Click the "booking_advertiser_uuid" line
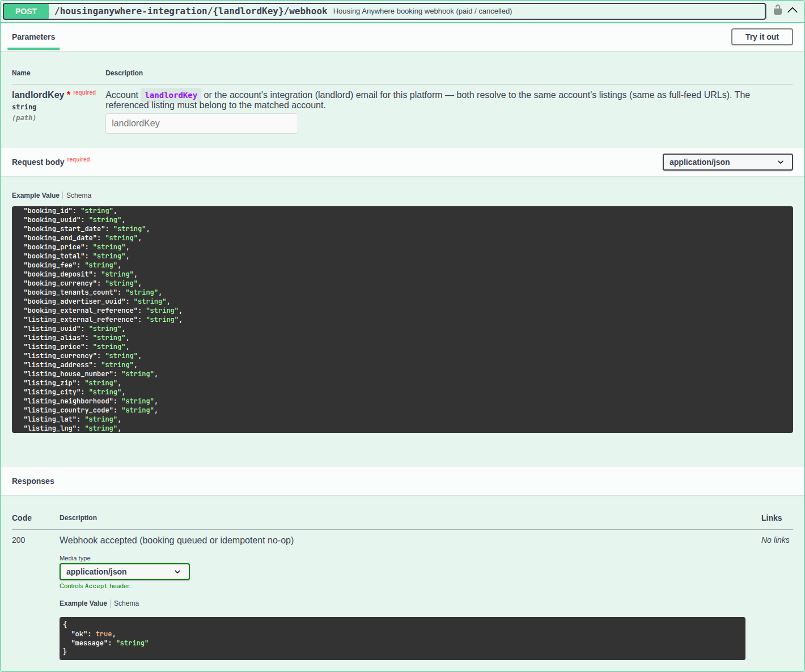Image resolution: width=805 pixels, height=672 pixels. pos(97,301)
